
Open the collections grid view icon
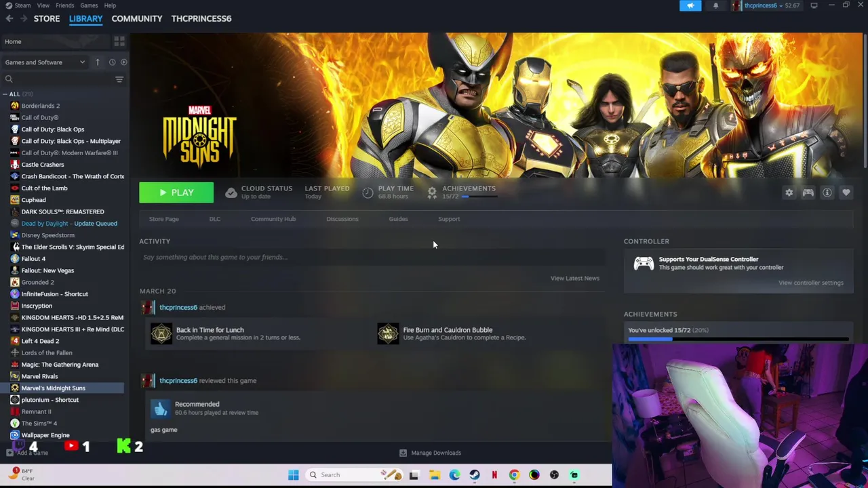click(x=119, y=41)
